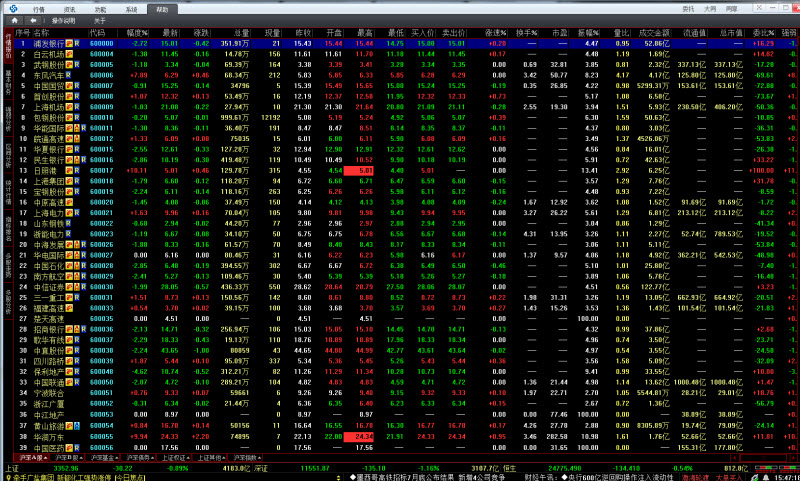Viewport: 800px width, 481px height.
Task: Open the 行情 menu tab
Action: point(38,10)
